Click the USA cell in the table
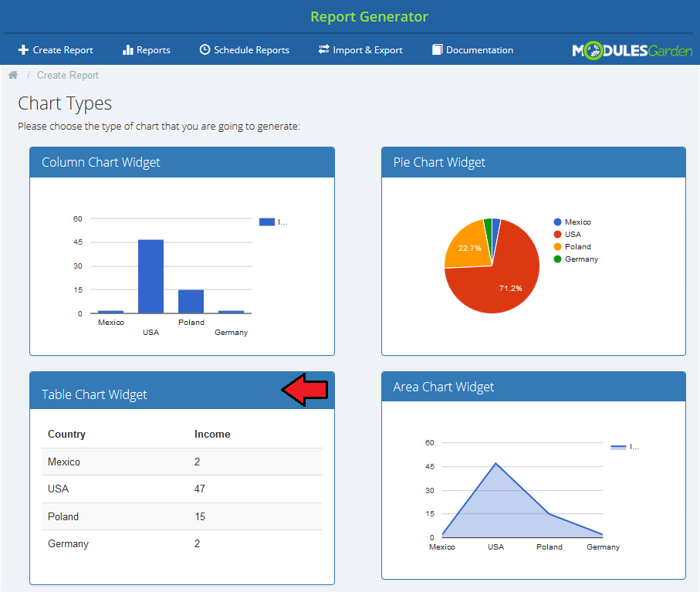Screen dimensions: 700x592 58,489
